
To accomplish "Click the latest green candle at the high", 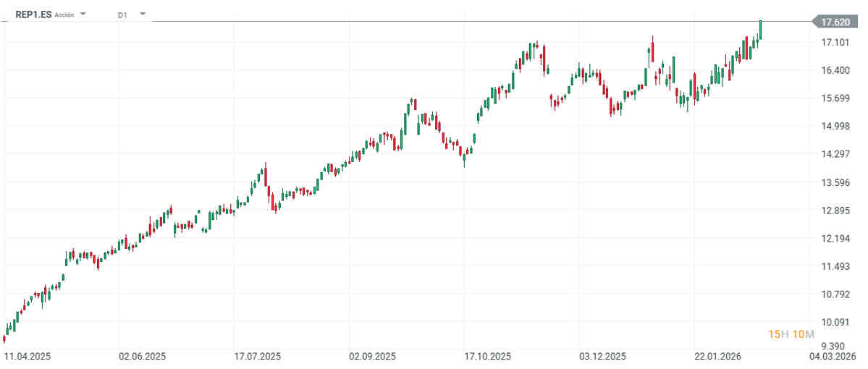I will (x=761, y=29).
